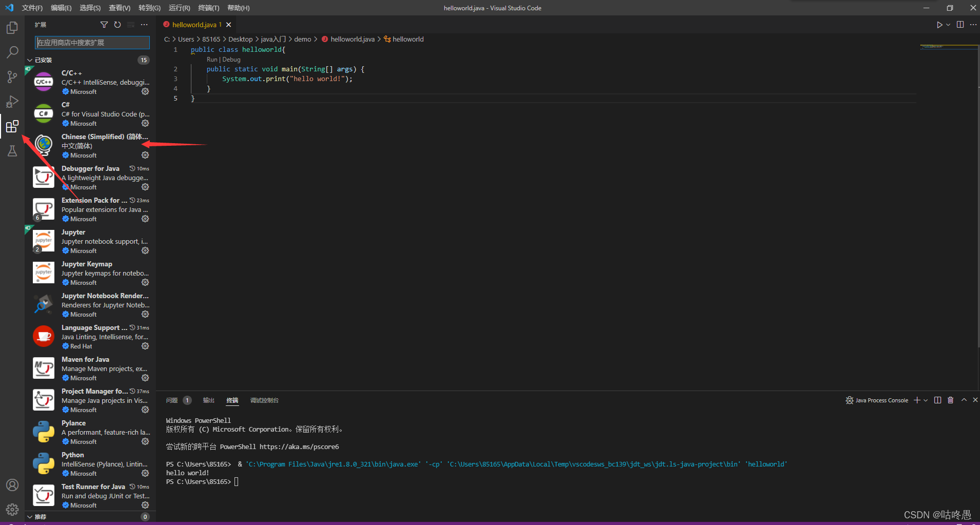Click the Desktop breadcrumb segment

[x=241, y=39]
